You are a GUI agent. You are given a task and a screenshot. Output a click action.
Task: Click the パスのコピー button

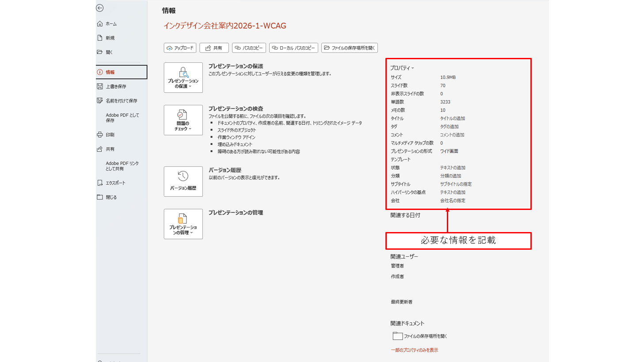[249, 48]
